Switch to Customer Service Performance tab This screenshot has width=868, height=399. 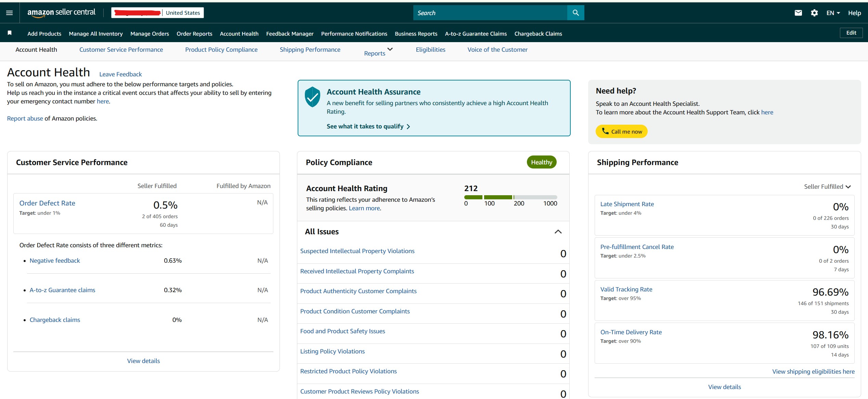(x=121, y=50)
